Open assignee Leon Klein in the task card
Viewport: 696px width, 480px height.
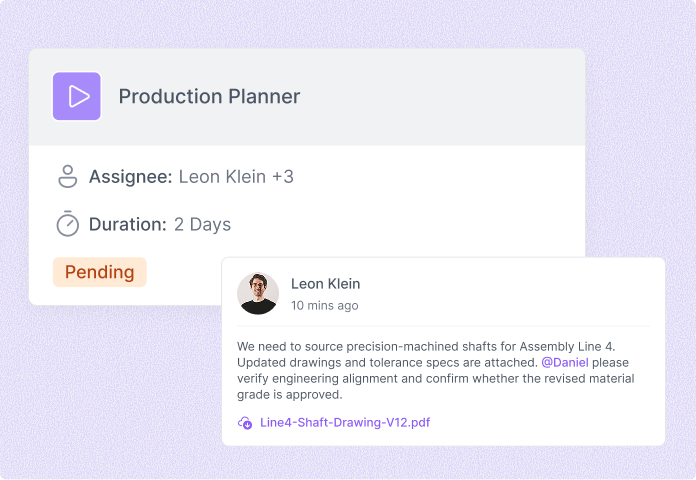pyautogui.click(x=222, y=177)
